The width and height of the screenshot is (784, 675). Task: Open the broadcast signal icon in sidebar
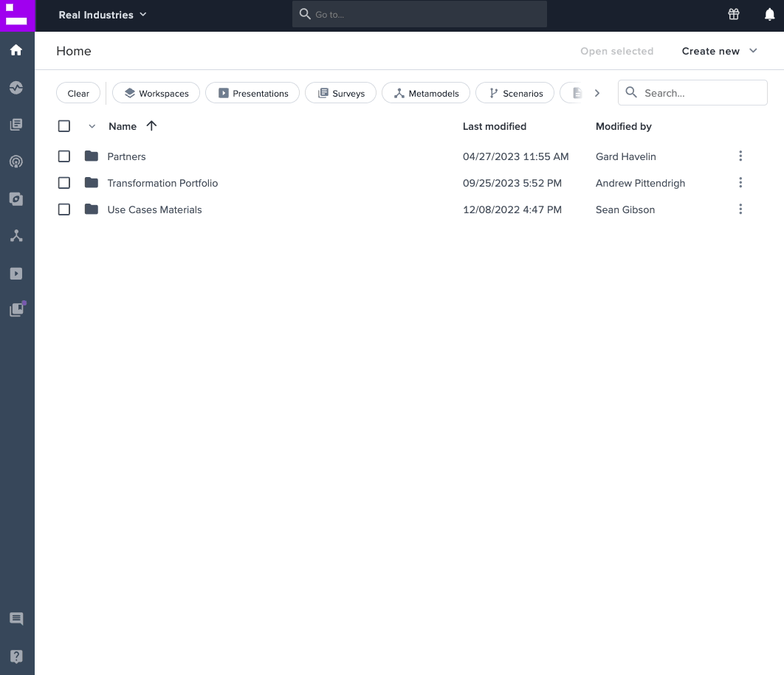coord(16,162)
